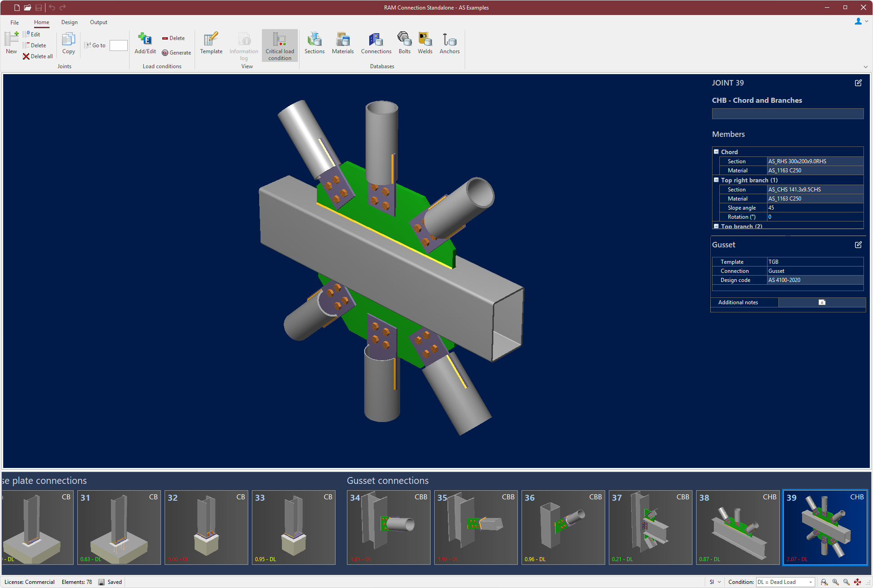
Task: Toggle Critical load condition view
Action: [280, 45]
